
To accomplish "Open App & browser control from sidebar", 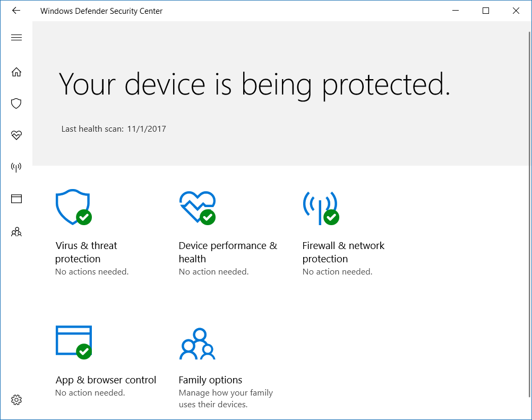I will point(16,199).
